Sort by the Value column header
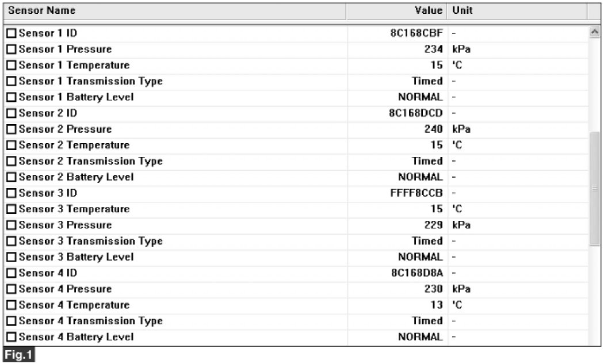Screen dimensions: 604x364 [397, 11]
